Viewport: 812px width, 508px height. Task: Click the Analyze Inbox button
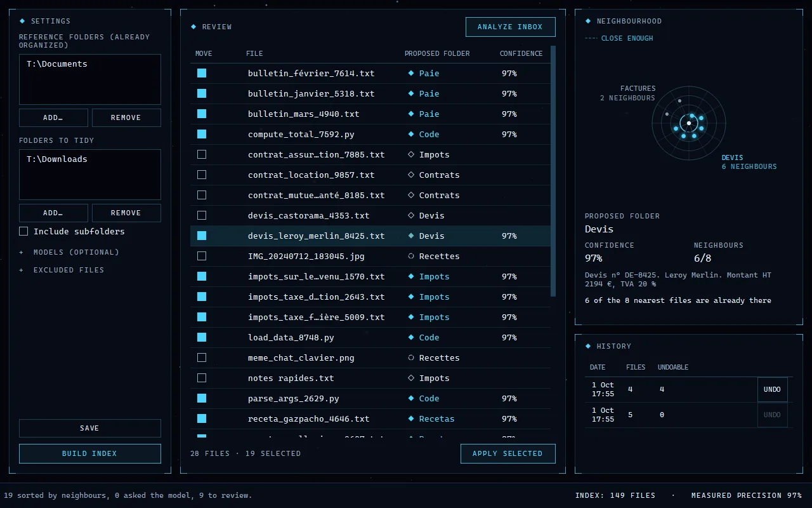pyautogui.click(x=510, y=27)
